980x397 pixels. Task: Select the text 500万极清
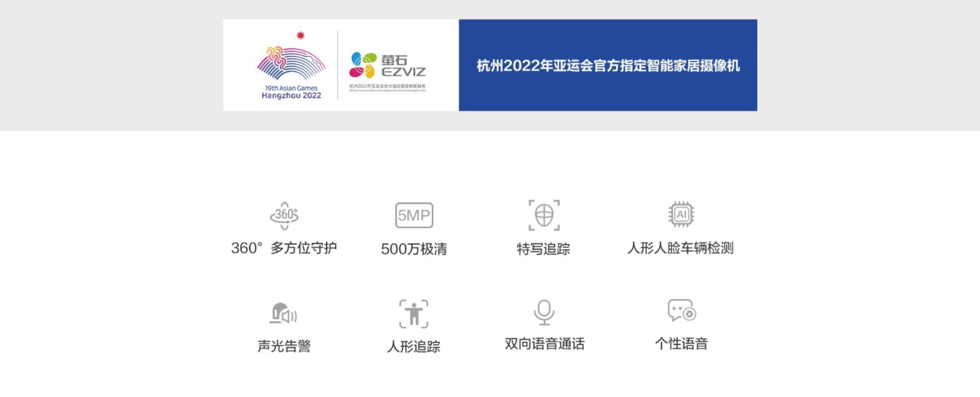click(414, 249)
